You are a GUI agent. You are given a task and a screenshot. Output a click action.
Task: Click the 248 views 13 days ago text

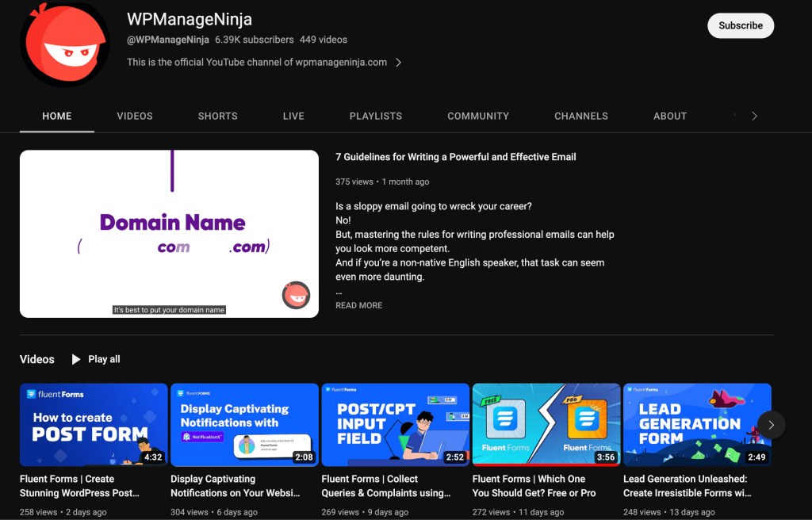point(669,512)
